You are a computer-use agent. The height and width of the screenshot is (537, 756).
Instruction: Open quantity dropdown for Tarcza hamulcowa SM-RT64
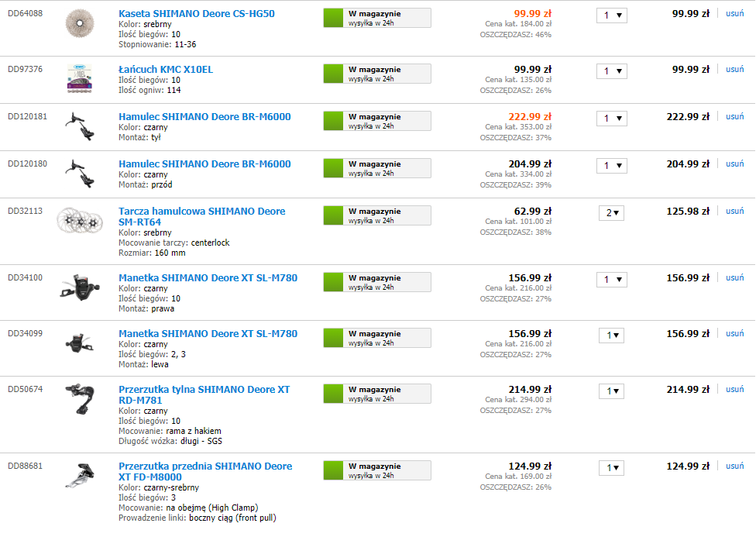[611, 213]
